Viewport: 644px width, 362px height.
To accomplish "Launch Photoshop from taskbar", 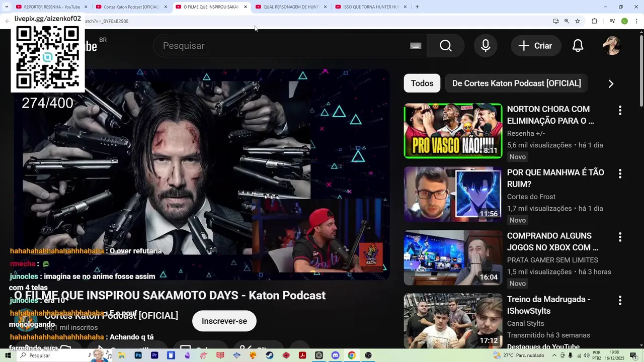I will click(138, 355).
